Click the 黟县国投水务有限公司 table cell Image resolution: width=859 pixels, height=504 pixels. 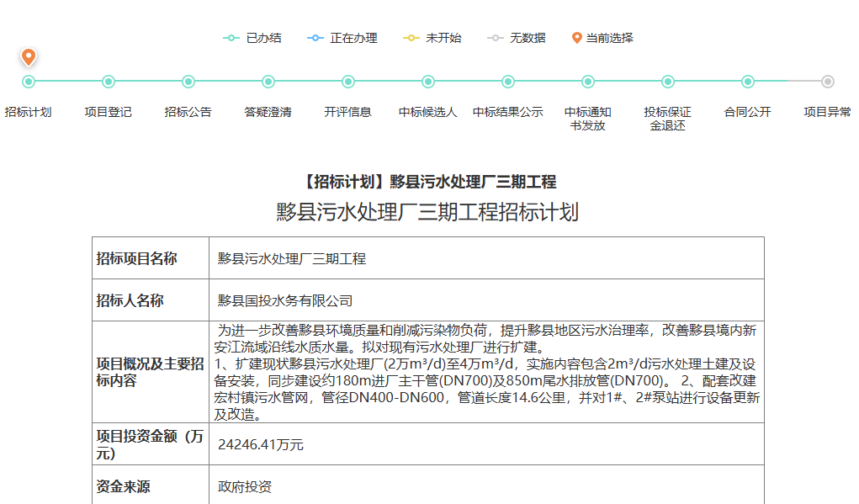285,300
